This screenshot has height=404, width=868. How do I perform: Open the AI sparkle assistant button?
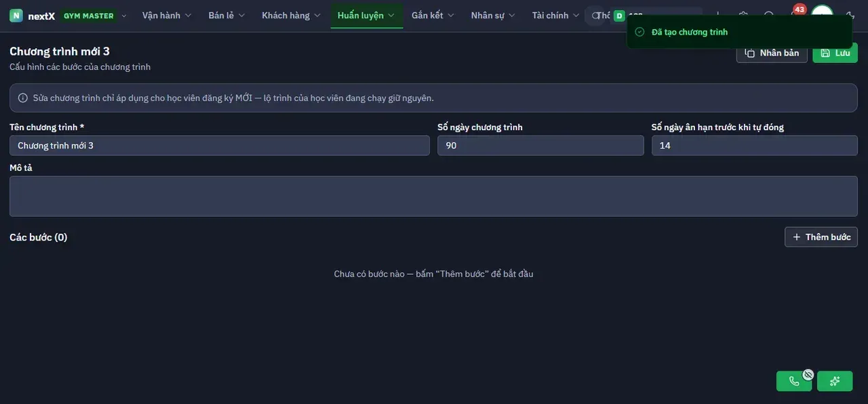835,381
